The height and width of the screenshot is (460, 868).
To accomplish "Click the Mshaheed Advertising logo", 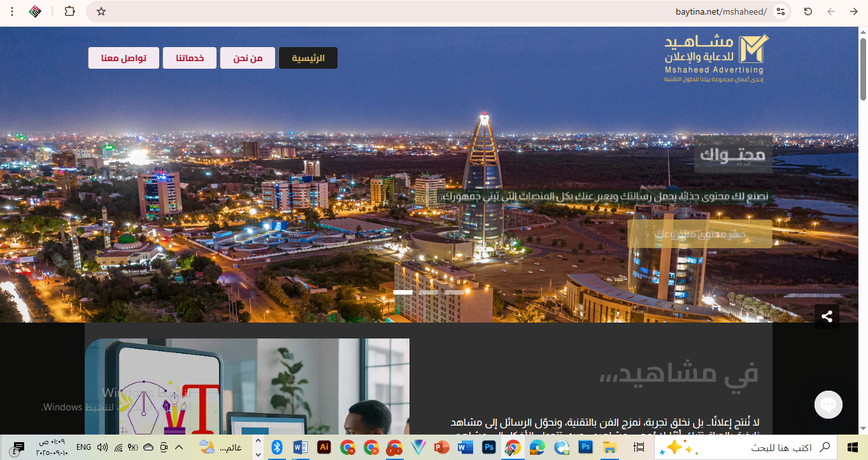I will coord(716,59).
